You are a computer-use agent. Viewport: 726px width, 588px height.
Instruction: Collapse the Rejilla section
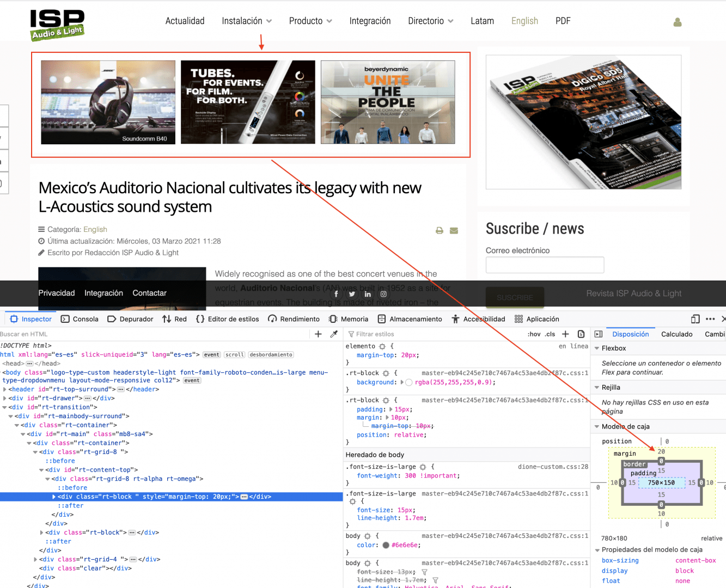(597, 388)
